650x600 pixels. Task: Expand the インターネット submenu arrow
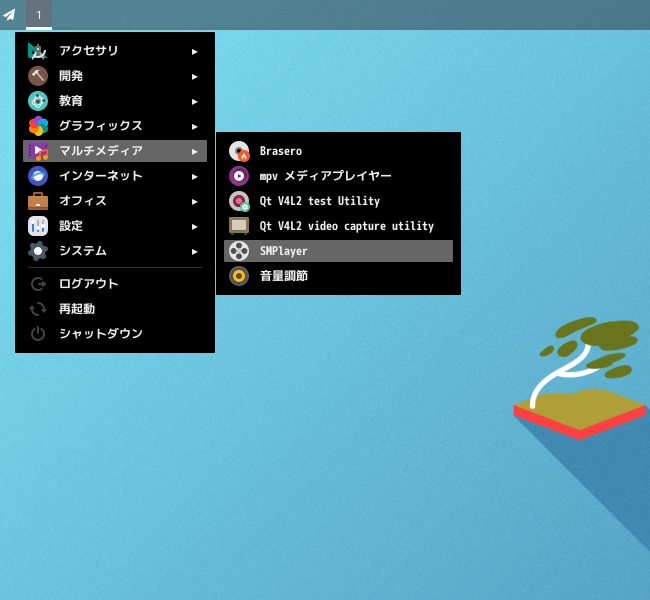(194, 177)
